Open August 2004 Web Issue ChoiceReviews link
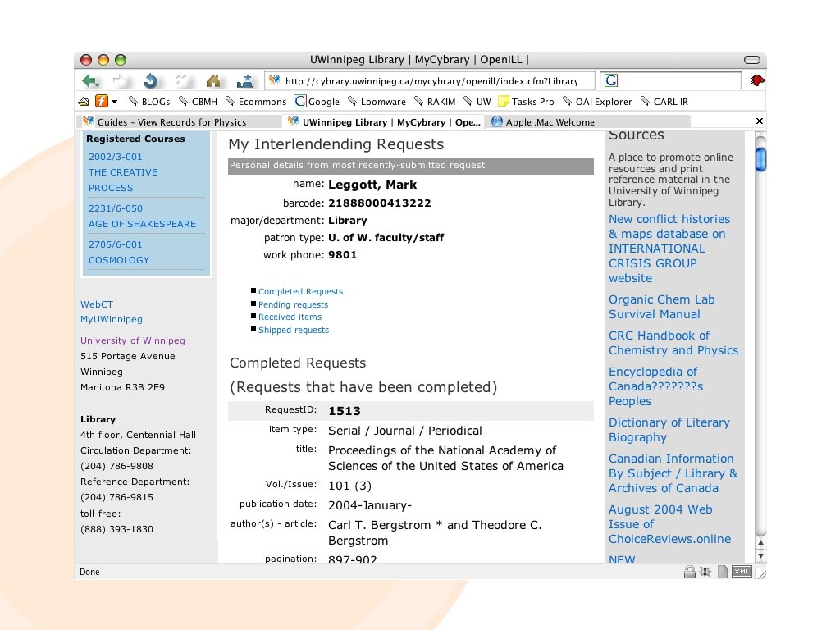This screenshot has height=630, width=840. click(x=669, y=524)
